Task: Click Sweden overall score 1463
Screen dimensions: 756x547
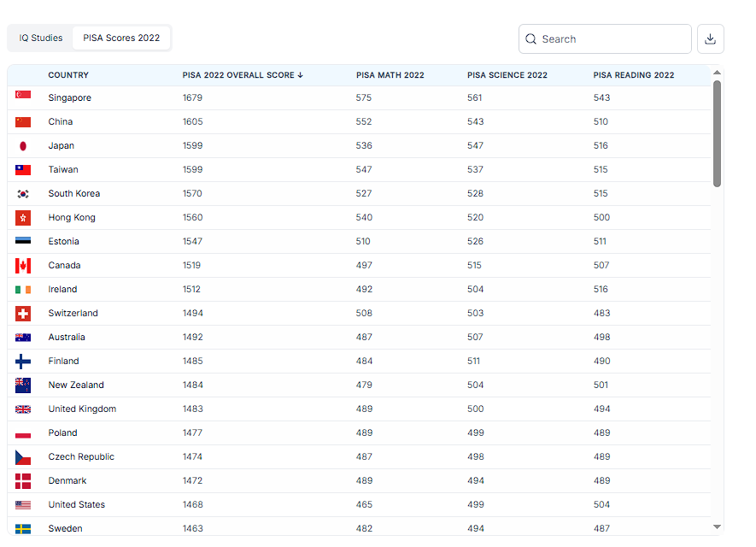Action: tap(192, 529)
